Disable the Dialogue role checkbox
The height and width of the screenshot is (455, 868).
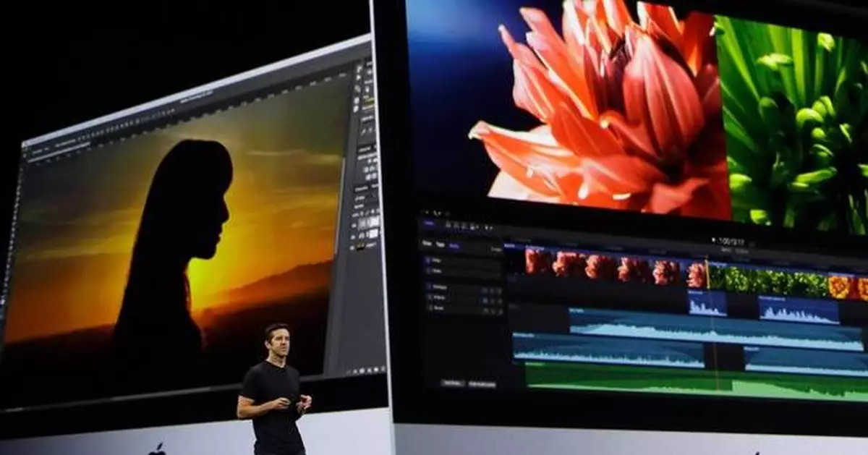[427, 287]
